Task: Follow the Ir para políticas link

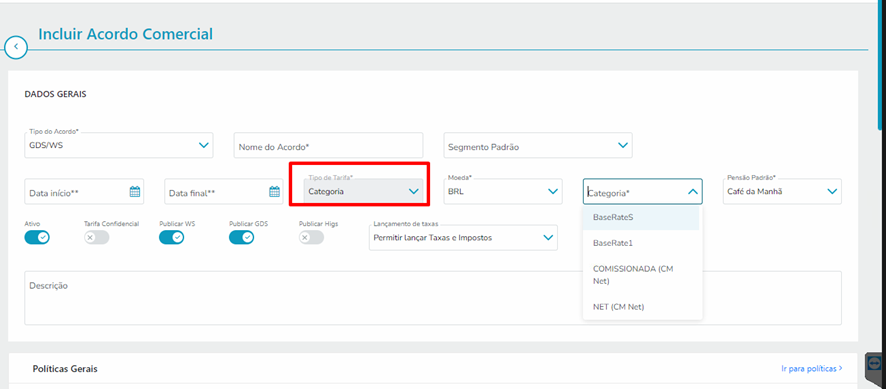Action: click(x=811, y=369)
